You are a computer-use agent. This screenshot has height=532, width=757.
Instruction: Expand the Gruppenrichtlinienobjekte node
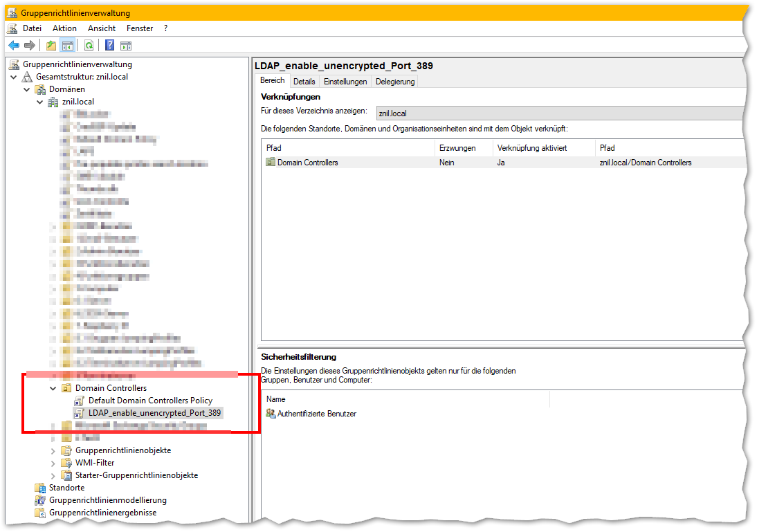(x=53, y=451)
